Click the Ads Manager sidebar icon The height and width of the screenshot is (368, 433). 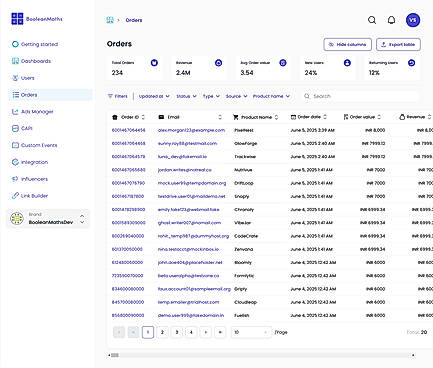click(15, 112)
